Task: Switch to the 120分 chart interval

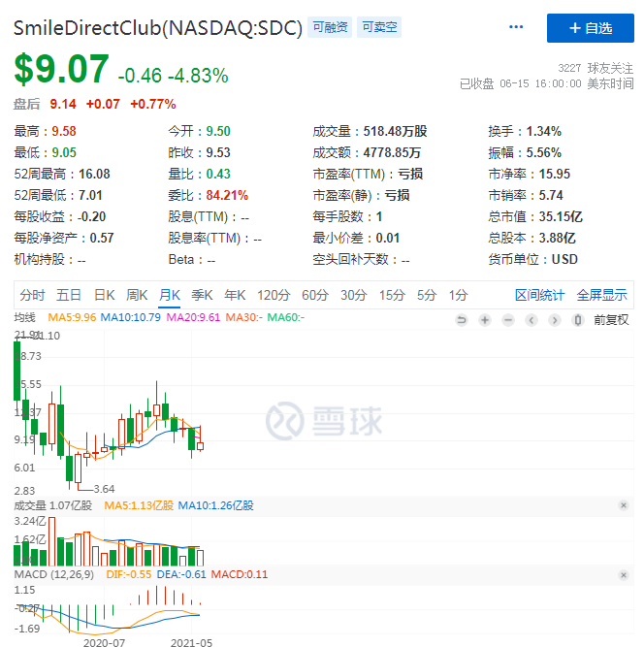Action: coord(274,295)
